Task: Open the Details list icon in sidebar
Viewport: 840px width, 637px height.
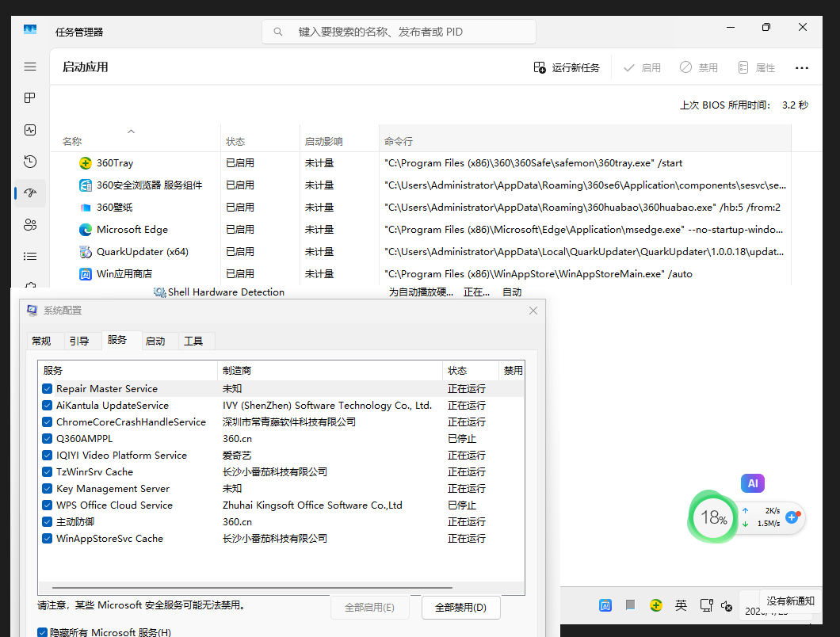Action: (30, 257)
